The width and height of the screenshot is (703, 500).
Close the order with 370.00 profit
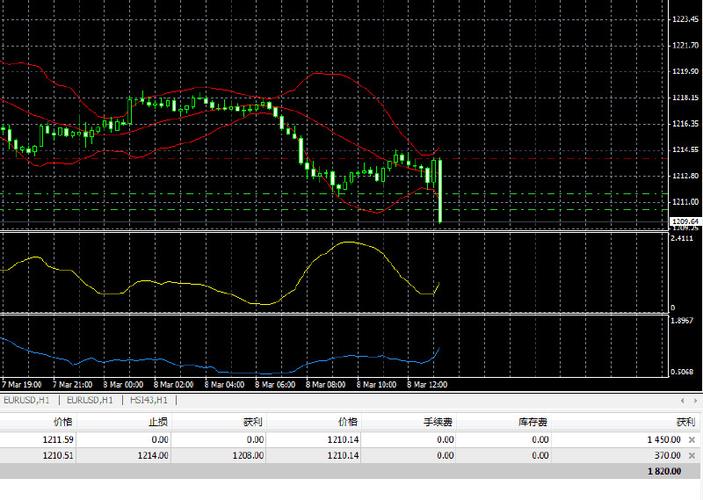(x=692, y=456)
